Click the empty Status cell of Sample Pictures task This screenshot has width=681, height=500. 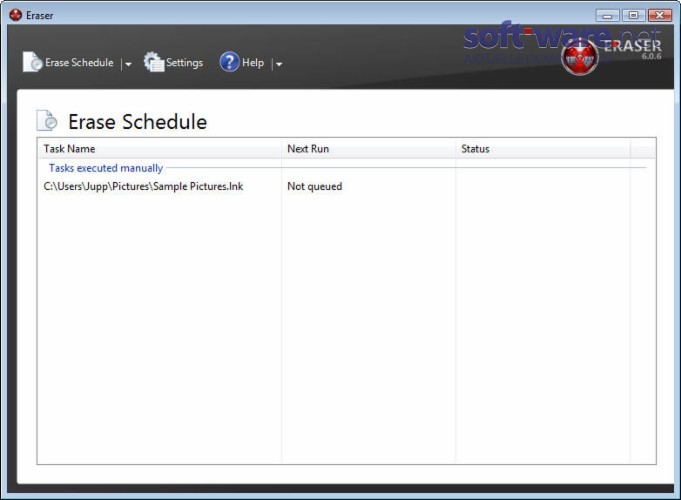(x=543, y=186)
